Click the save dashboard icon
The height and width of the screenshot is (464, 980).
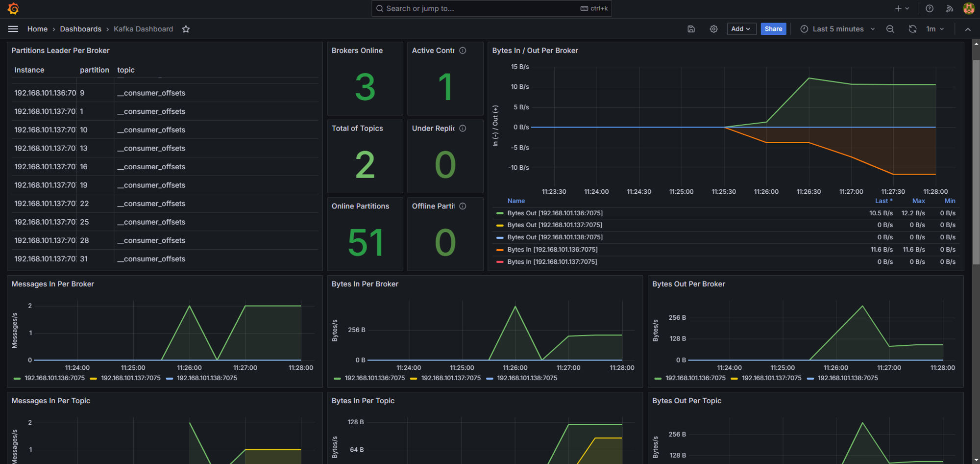(691, 29)
